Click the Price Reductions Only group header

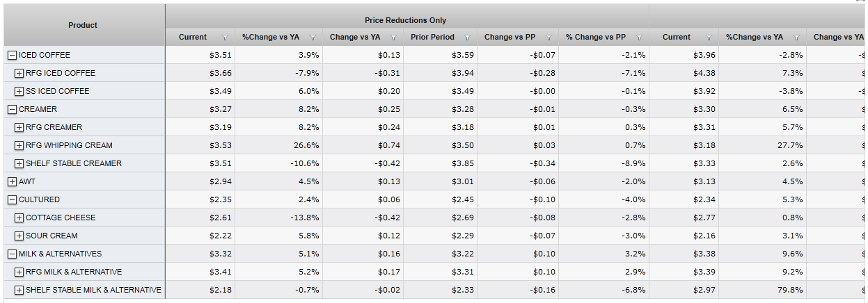(406, 20)
